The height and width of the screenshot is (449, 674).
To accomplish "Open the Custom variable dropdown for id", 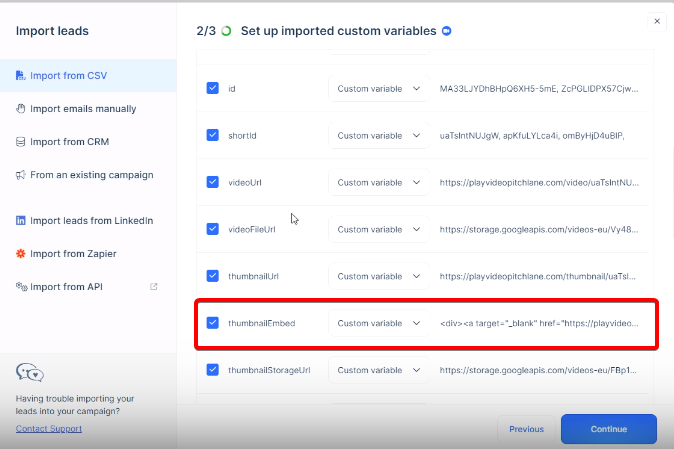I will pos(379,89).
